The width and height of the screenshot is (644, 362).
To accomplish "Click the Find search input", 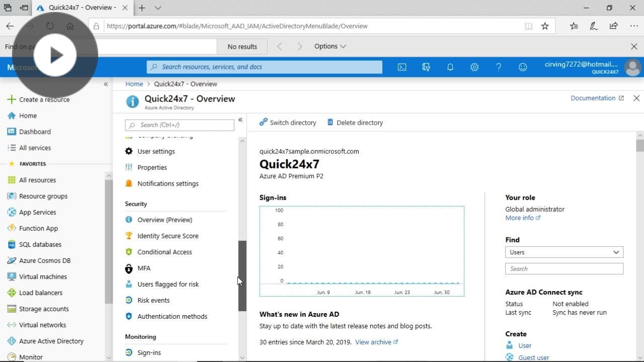I will click(564, 269).
